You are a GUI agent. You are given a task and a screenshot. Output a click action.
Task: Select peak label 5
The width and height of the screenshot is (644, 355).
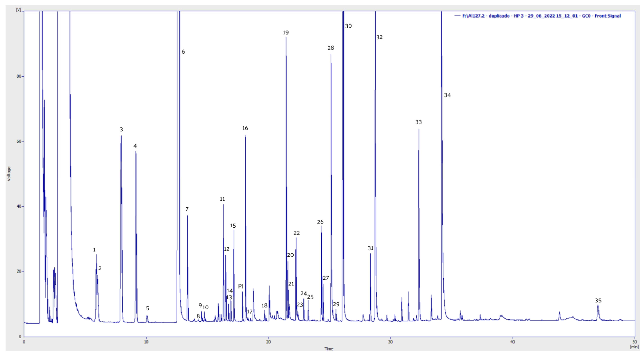(147, 308)
